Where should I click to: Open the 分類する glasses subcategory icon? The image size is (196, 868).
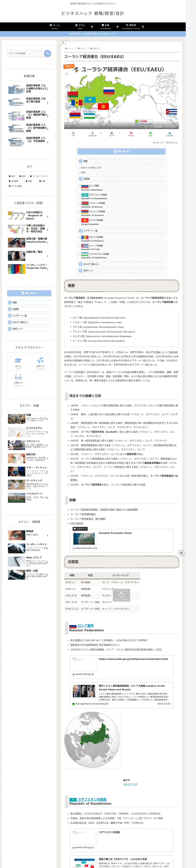click(x=18, y=380)
